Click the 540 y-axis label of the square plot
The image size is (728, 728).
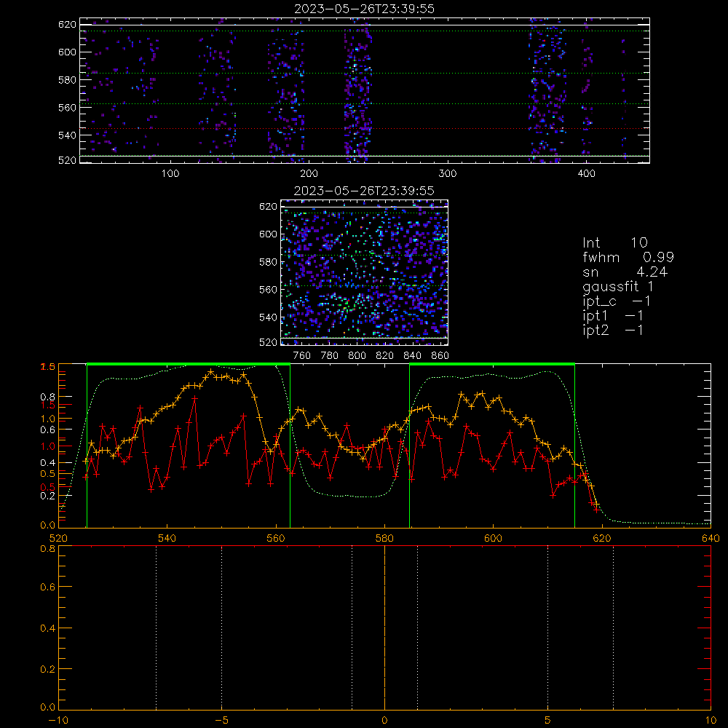click(x=268, y=317)
